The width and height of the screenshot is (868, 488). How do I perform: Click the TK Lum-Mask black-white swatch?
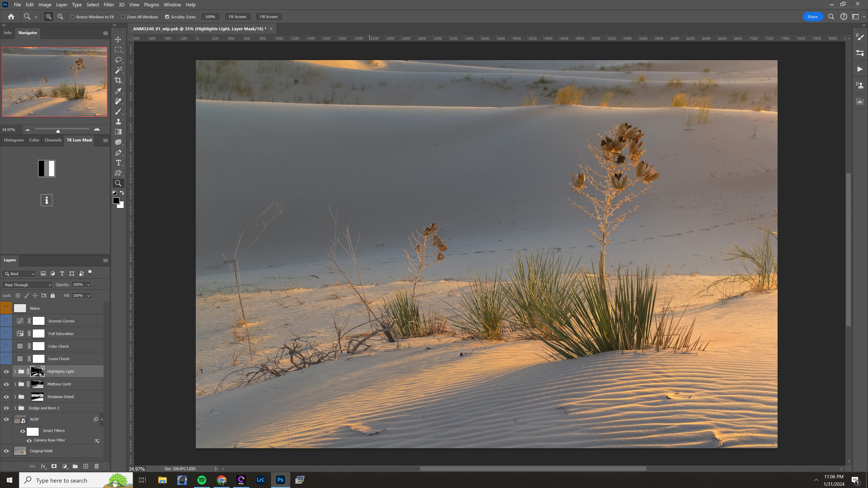(47, 168)
